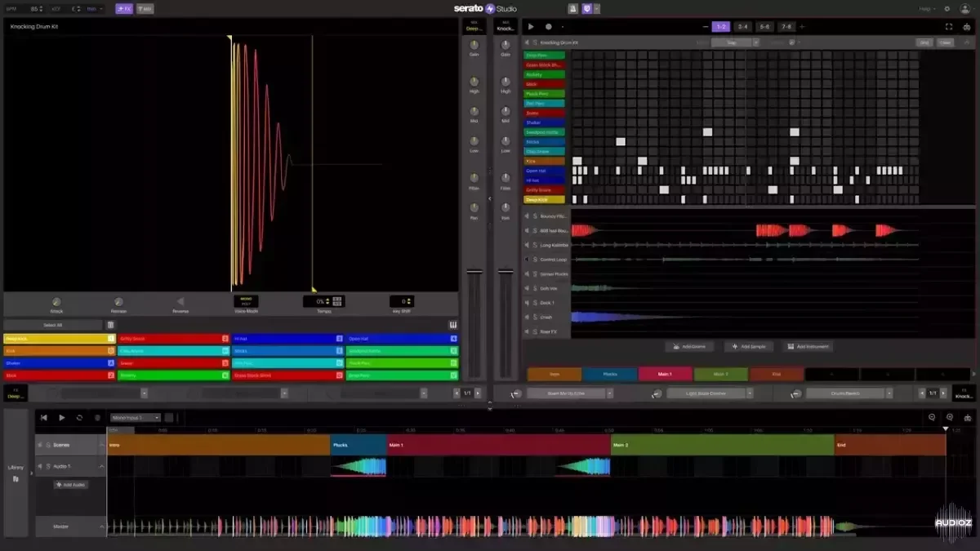Click the Select All button above pads
Viewport: 980px width, 551px height.
click(52, 325)
